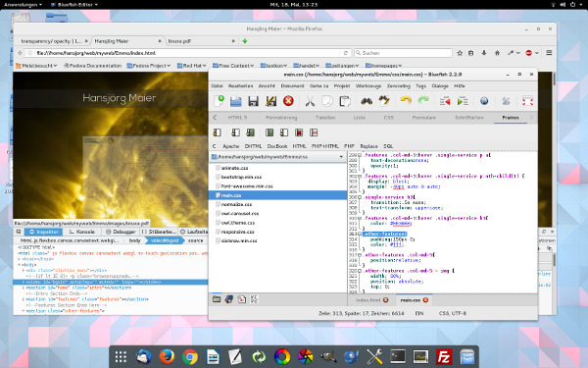Indent lines with green arrow icon

tap(463, 101)
